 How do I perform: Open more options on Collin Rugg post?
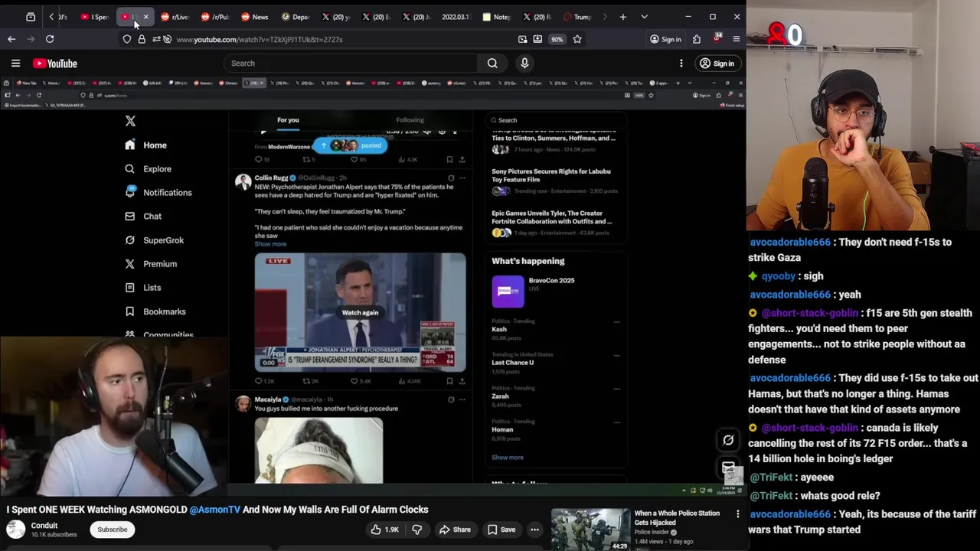click(462, 178)
